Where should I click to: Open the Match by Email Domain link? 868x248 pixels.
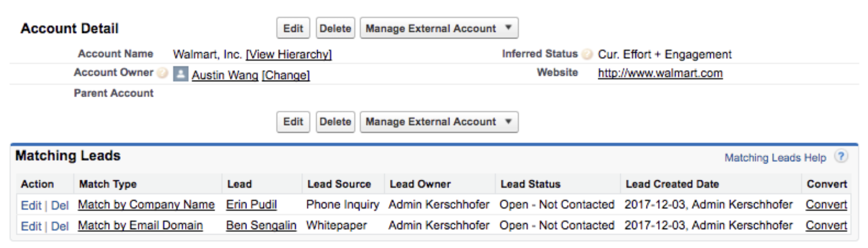pyautogui.click(x=140, y=226)
